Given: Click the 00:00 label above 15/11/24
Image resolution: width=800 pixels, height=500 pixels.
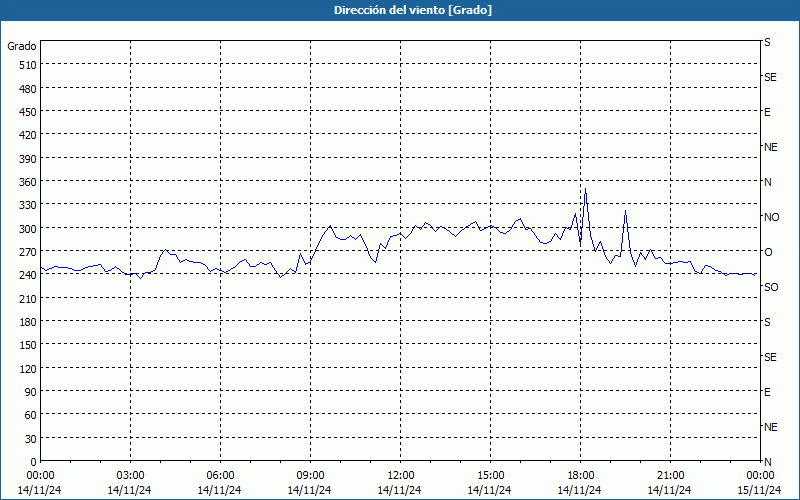Looking at the screenshot, I should click(760, 476).
